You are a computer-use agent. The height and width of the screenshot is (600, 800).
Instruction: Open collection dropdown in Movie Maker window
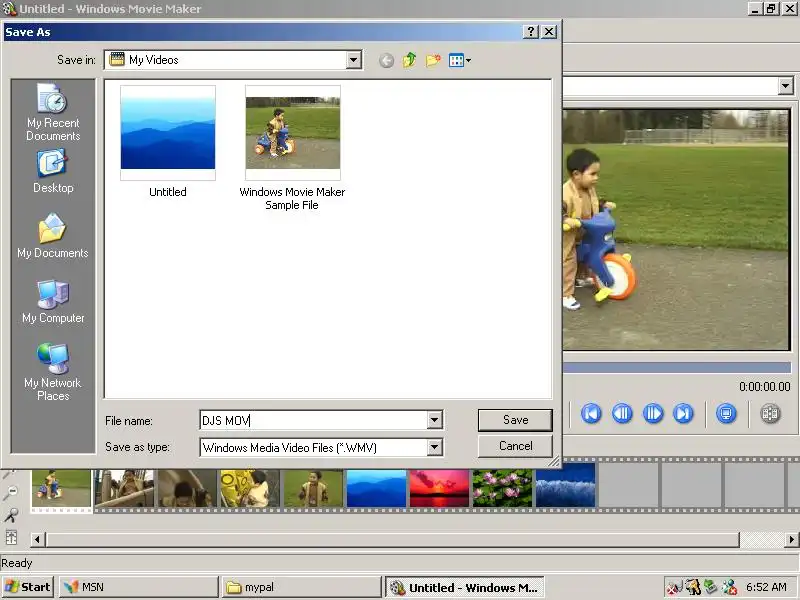(786, 86)
